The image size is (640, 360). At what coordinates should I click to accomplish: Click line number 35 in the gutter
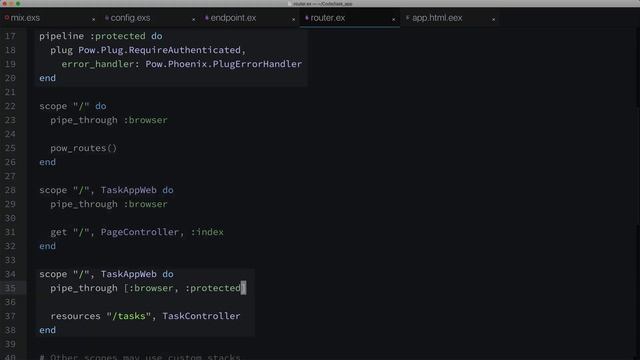[x=10, y=288]
